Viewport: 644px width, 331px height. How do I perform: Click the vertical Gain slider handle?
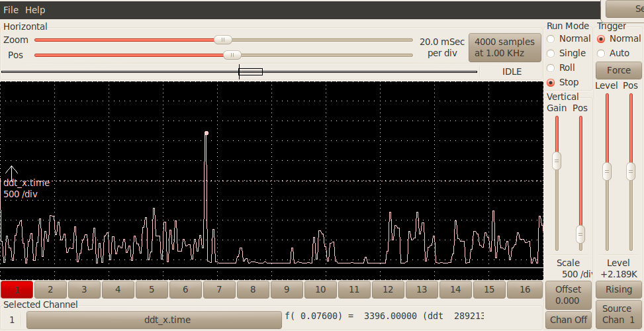[557, 160]
